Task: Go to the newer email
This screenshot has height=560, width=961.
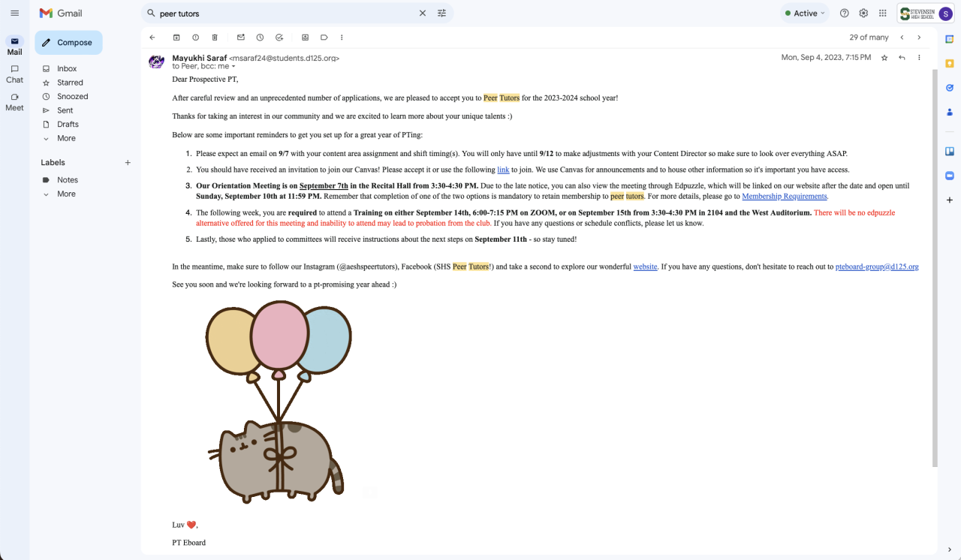Action: 902,38
